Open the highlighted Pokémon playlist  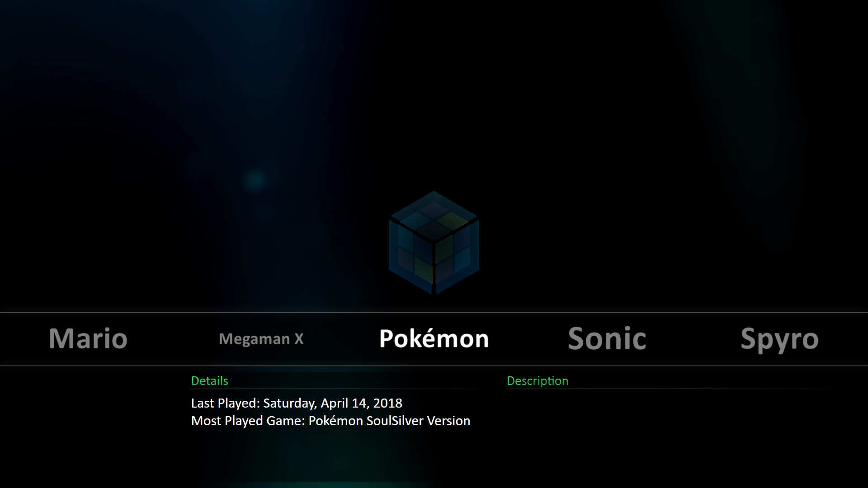(x=434, y=338)
